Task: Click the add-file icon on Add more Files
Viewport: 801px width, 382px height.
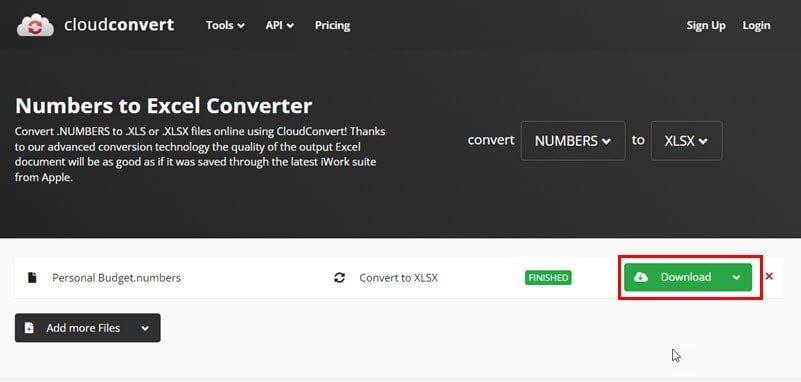Action: [29, 328]
